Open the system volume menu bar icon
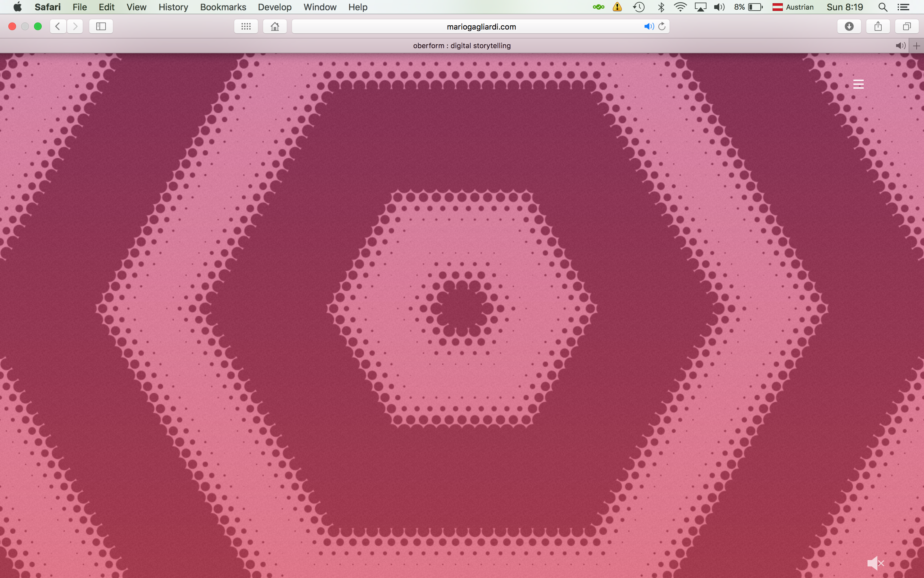 click(x=719, y=7)
